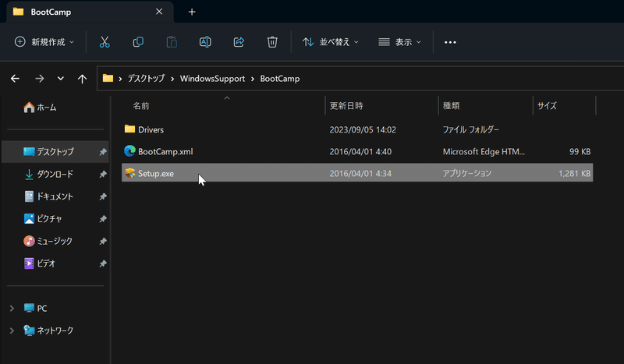Add a new tab with plus button

tap(192, 12)
